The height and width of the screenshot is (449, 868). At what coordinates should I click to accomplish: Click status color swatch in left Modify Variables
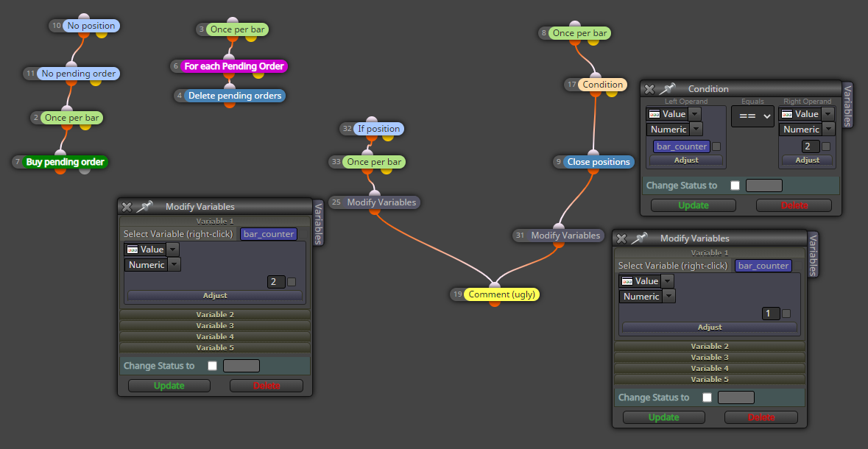pos(241,365)
